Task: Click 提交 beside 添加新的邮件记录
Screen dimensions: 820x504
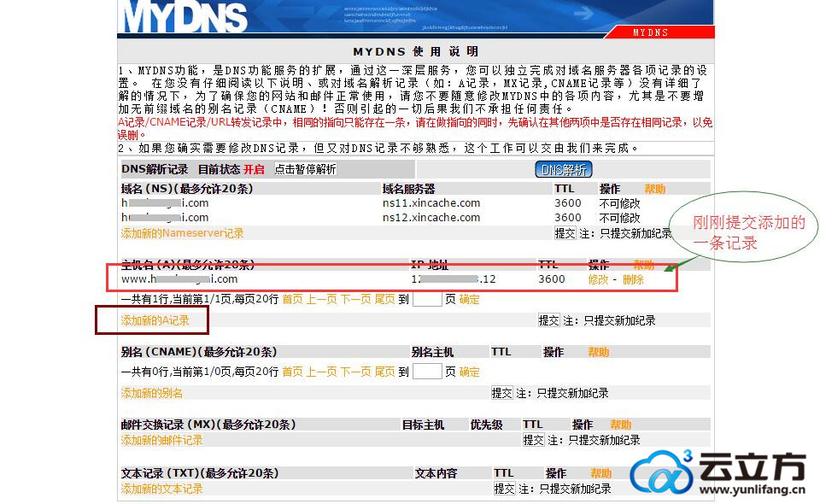Action: pyautogui.click(x=533, y=440)
